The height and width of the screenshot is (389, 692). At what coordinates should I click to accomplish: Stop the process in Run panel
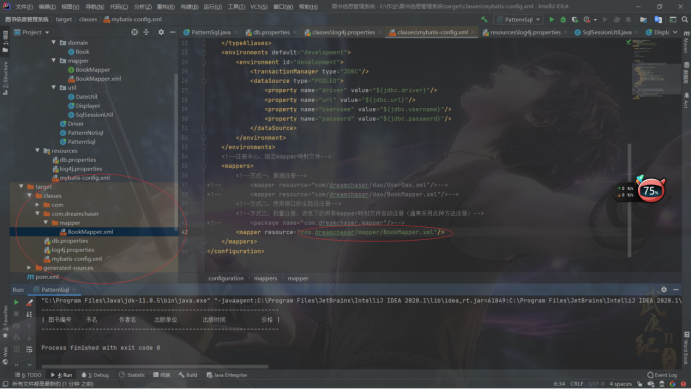coord(16,314)
